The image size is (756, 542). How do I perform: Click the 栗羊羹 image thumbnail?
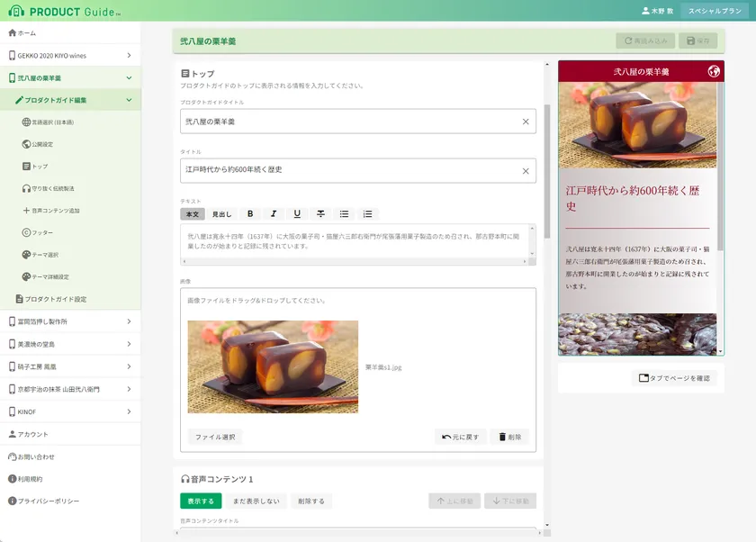click(273, 366)
